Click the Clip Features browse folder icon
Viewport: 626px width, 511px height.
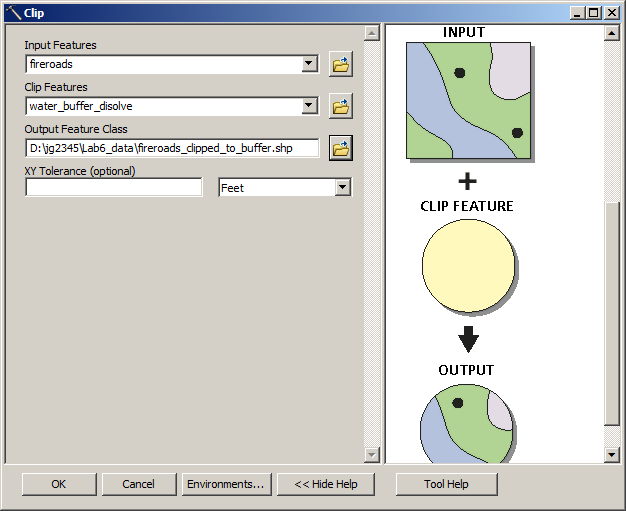(x=340, y=106)
